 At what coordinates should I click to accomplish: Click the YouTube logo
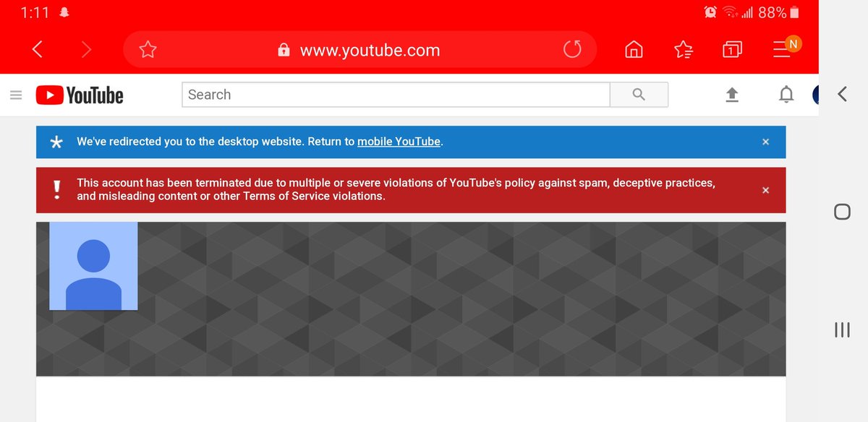click(x=80, y=95)
